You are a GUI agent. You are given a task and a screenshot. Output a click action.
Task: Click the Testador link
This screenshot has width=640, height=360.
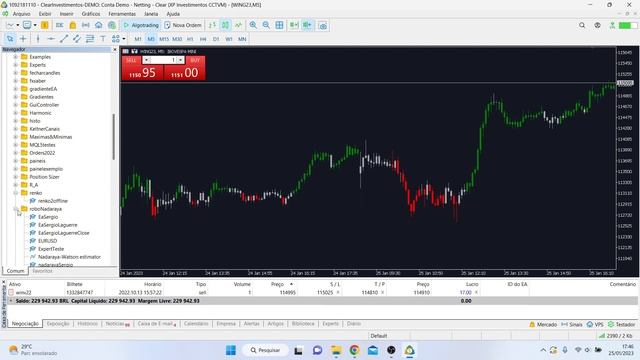(622, 324)
